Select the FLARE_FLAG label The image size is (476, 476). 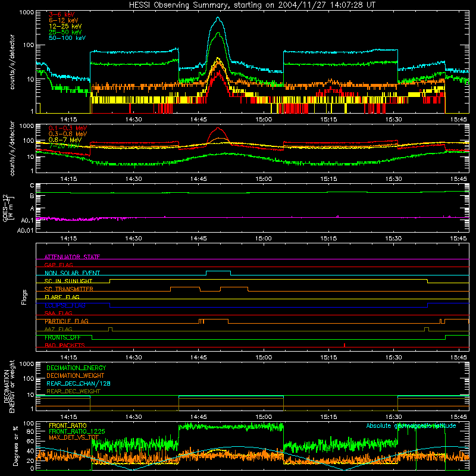click(x=62, y=297)
